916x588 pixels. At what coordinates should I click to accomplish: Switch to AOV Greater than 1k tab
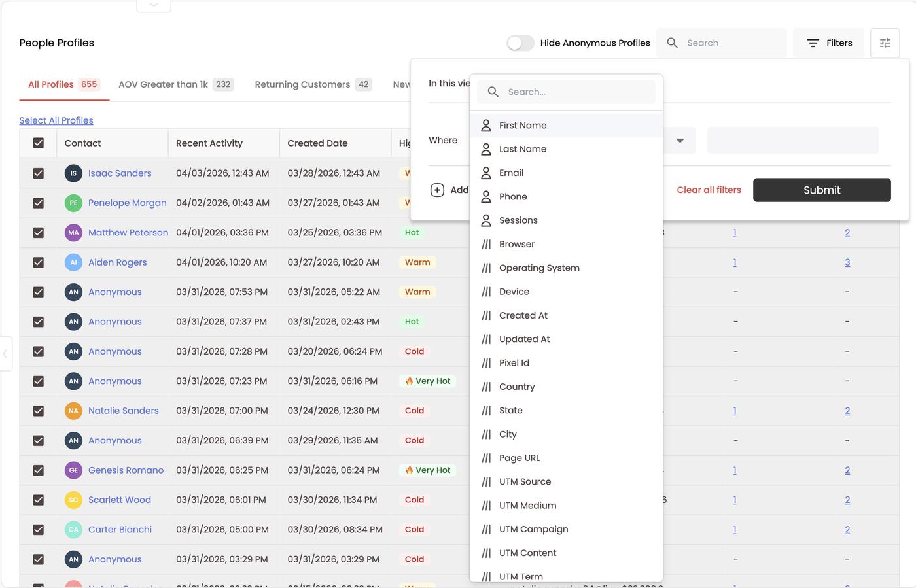pyautogui.click(x=175, y=84)
